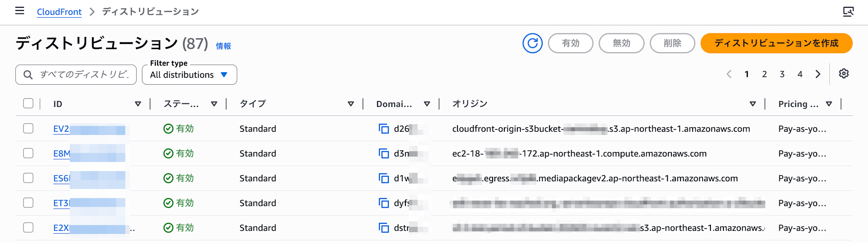Image resolution: width=868 pixels, height=243 pixels.
Task: Copy the dstr domain name icon
Action: coord(384,228)
